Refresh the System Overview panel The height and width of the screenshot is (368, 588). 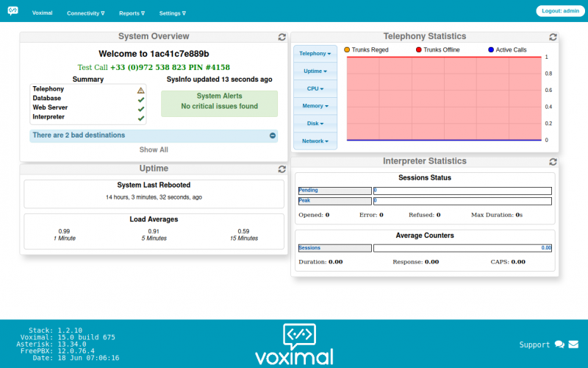pyautogui.click(x=282, y=37)
